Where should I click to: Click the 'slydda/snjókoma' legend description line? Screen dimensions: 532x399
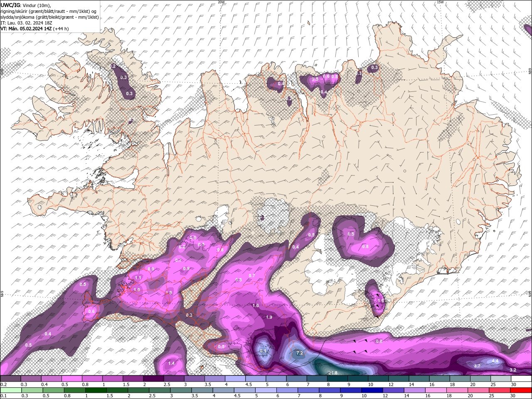[49, 17]
